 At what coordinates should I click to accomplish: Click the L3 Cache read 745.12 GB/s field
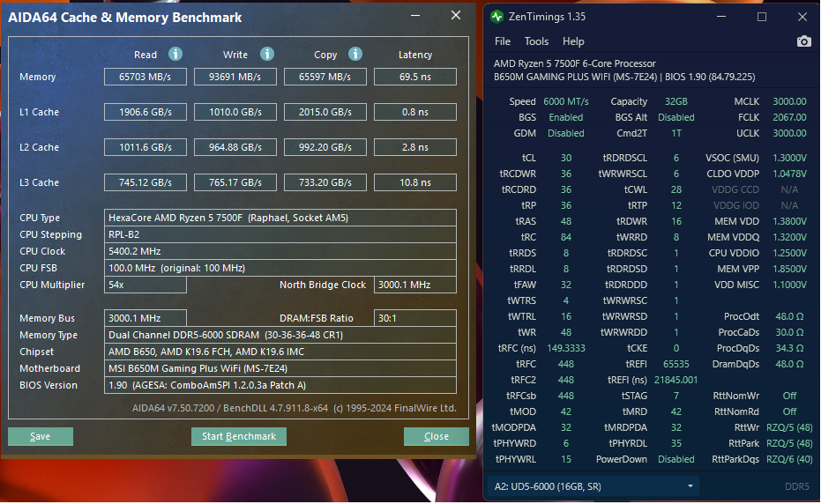(x=145, y=182)
